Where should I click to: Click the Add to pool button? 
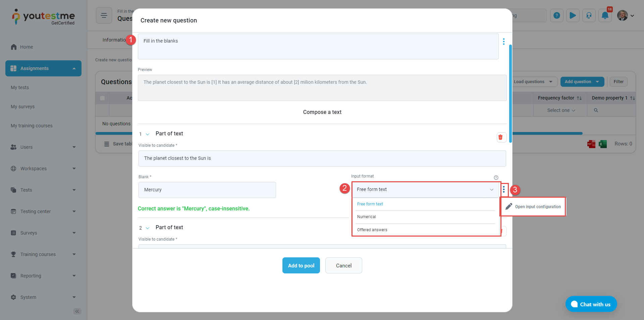301,265
